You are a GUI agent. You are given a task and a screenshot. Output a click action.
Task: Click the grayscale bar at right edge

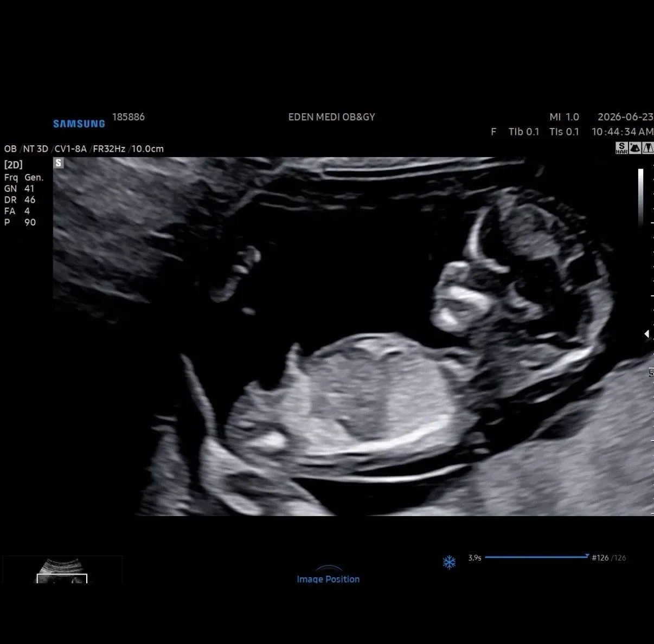(x=640, y=197)
